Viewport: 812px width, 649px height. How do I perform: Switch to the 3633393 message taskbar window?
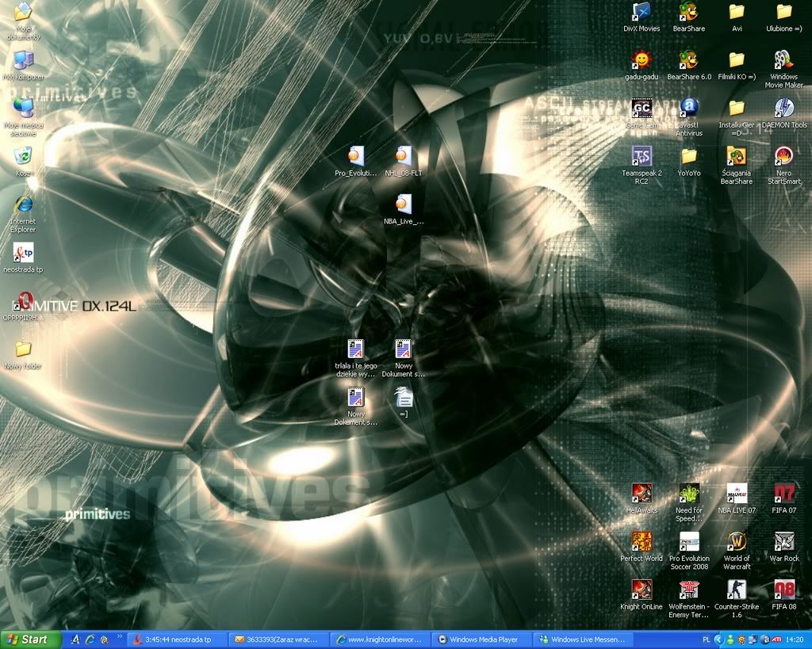coord(278,639)
